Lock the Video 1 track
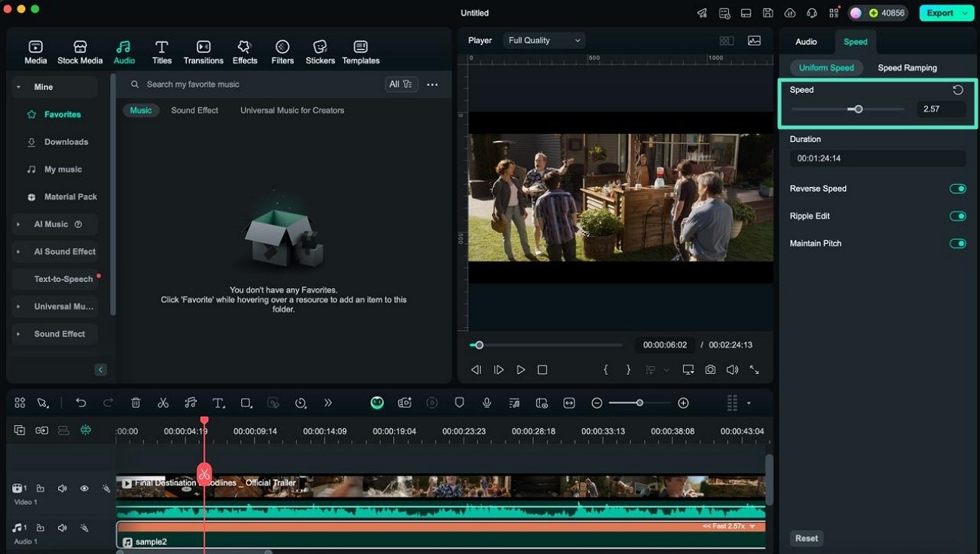 click(x=41, y=488)
